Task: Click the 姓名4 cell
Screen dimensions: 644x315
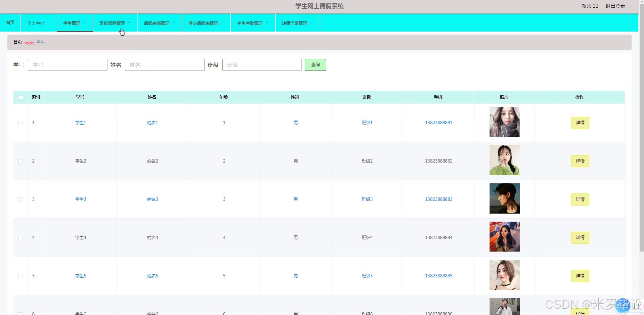Action: point(152,238)
